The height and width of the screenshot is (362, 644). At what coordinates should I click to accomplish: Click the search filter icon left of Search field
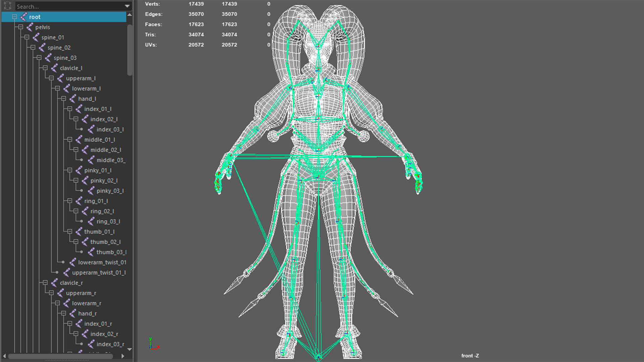point(8,6)
